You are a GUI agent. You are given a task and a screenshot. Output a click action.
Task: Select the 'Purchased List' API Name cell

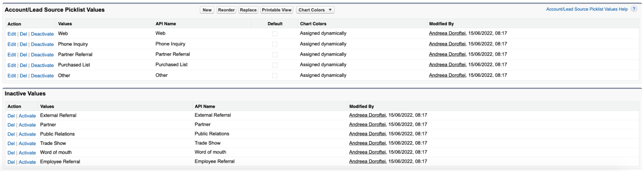(171, 65)
